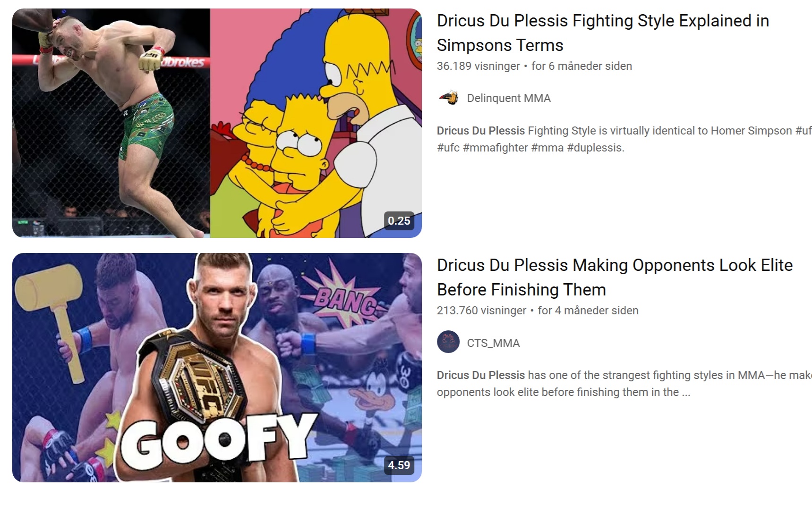Open the GOOFY video thumbnail
The width and height of the screenshot is (812, 505).
(217, 368)
